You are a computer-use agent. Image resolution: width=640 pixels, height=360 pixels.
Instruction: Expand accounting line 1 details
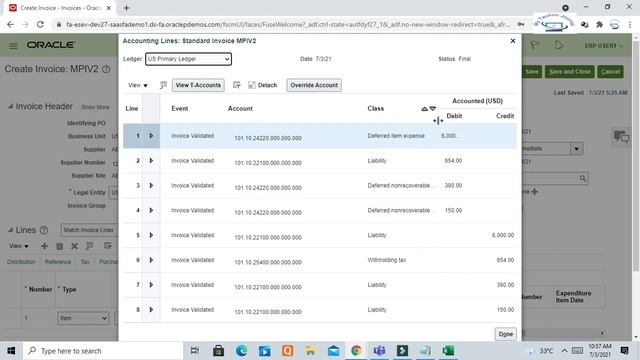[x=151, y=136]
